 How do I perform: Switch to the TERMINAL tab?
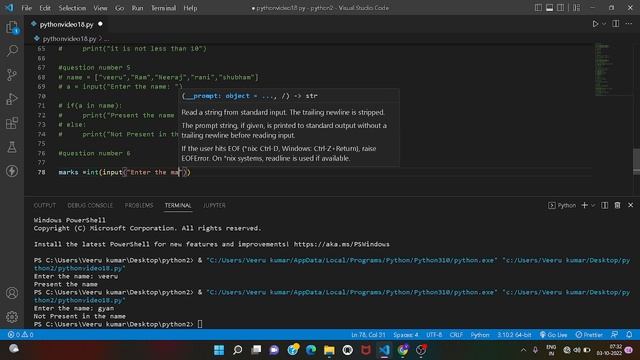pos(178,205)
